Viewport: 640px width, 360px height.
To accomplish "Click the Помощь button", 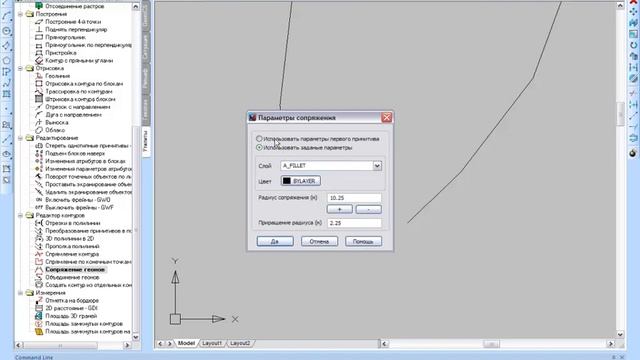I will tap(363, 241).
